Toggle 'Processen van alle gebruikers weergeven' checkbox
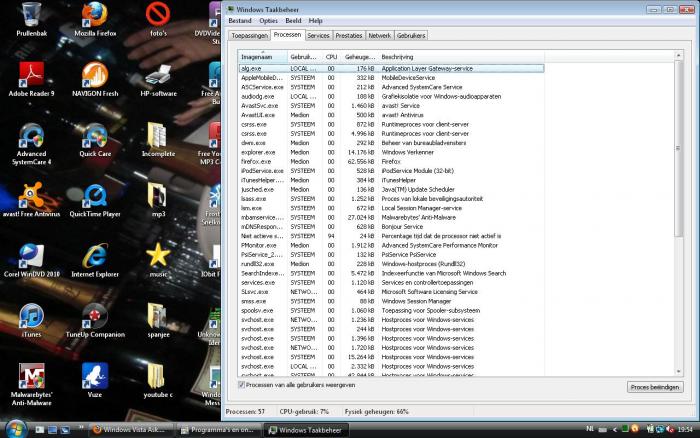 [242, 385]
